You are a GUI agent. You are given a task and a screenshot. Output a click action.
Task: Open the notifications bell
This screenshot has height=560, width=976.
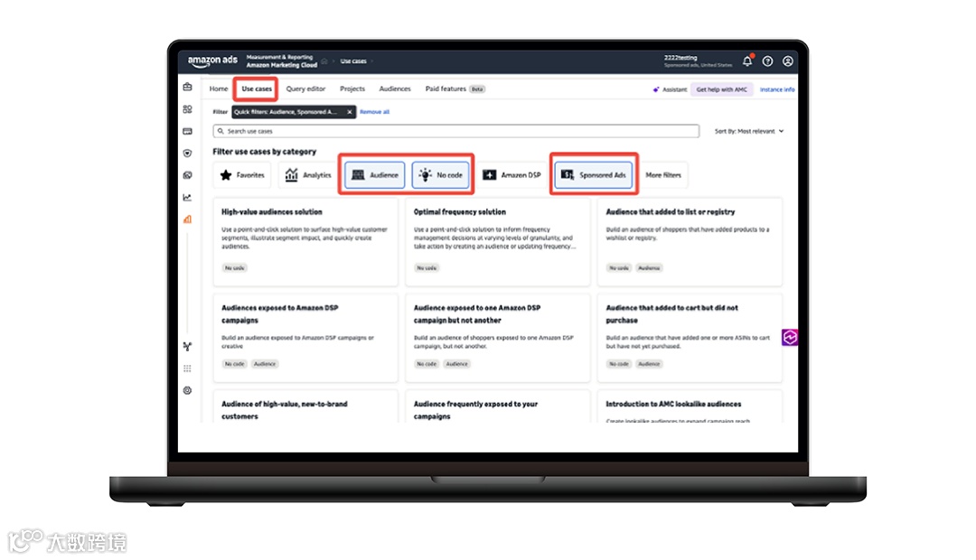pyautogui.click(x=747, y=61)
